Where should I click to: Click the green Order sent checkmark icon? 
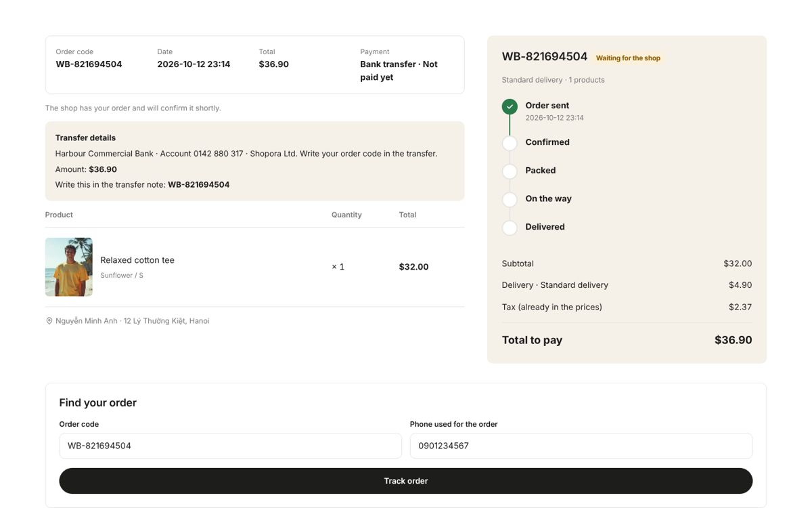pyautogui.click(x=510, y=106)
